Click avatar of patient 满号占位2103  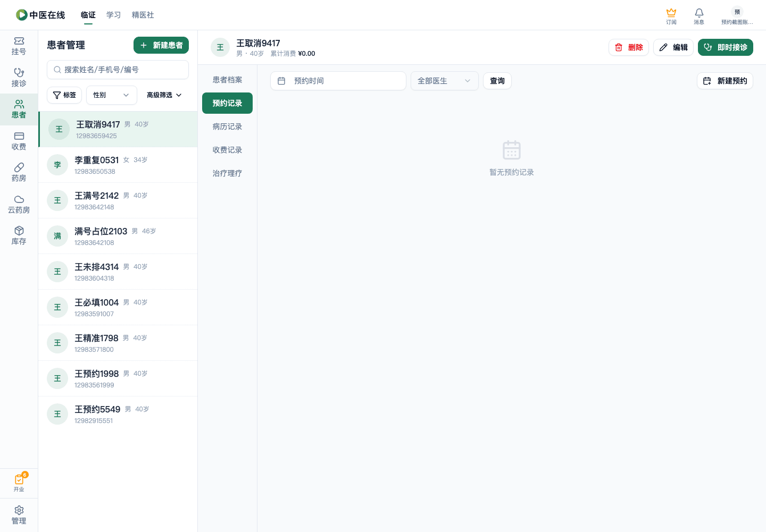coord(57,236)
